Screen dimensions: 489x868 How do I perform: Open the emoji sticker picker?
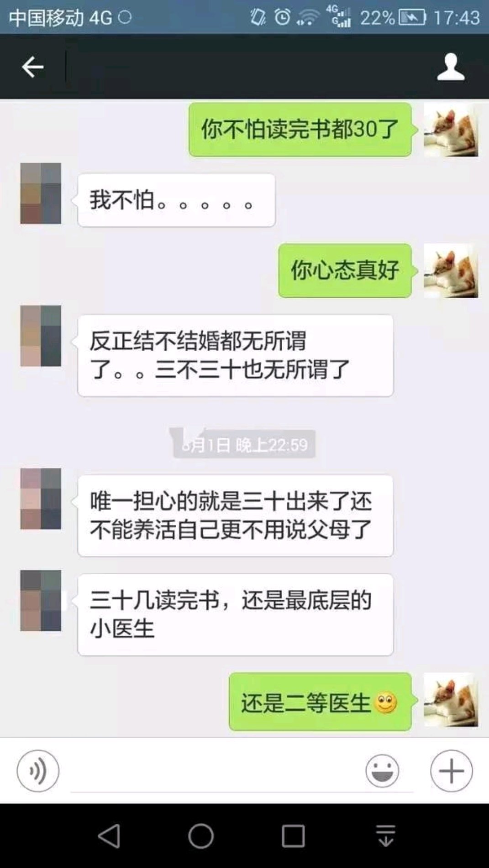click(382, 771)
